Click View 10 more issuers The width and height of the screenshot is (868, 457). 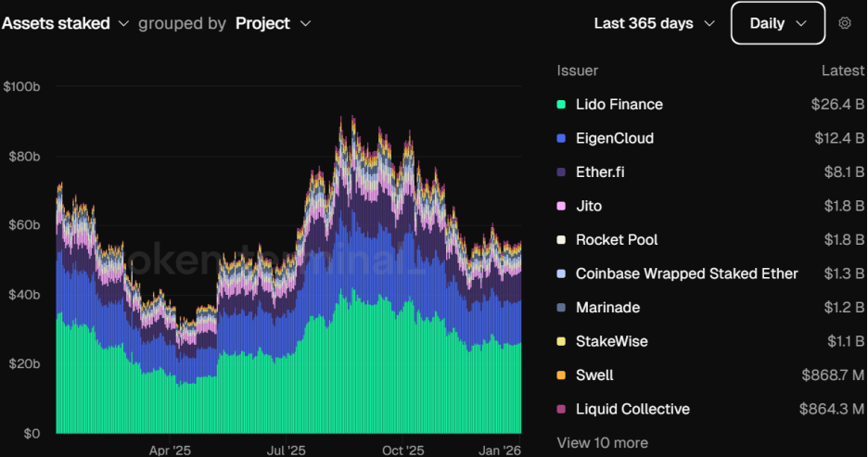602,442
